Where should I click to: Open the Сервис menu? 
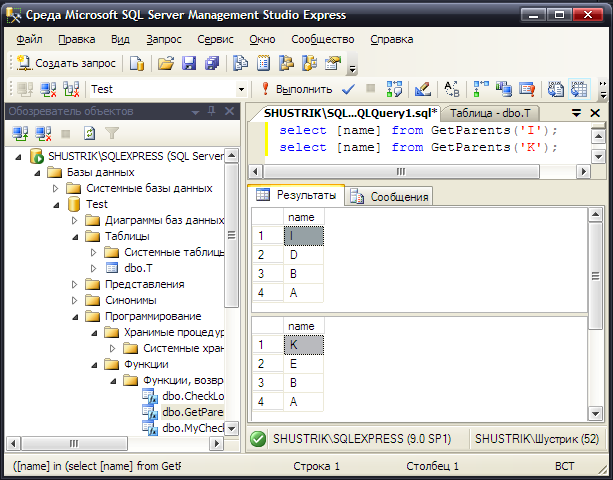(x=215, y=39)
